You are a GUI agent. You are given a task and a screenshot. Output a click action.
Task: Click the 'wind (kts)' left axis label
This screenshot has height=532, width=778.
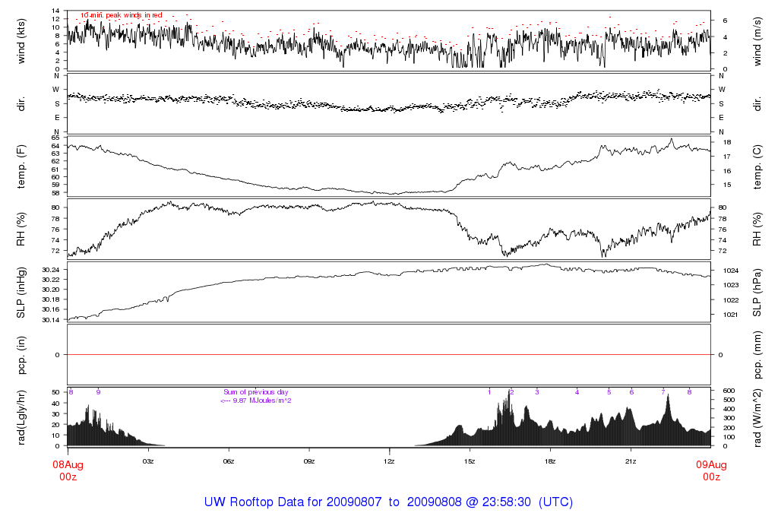22,40
